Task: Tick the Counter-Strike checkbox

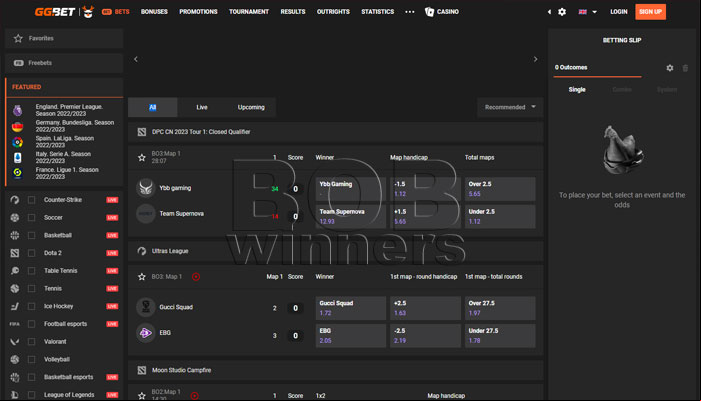Action: coord(31,200)
